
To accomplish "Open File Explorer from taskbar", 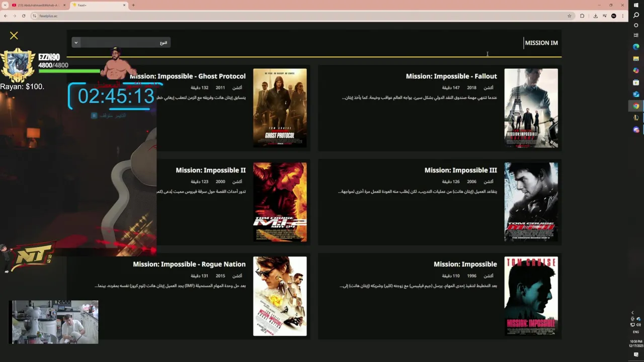I will [x=636, y=59].
